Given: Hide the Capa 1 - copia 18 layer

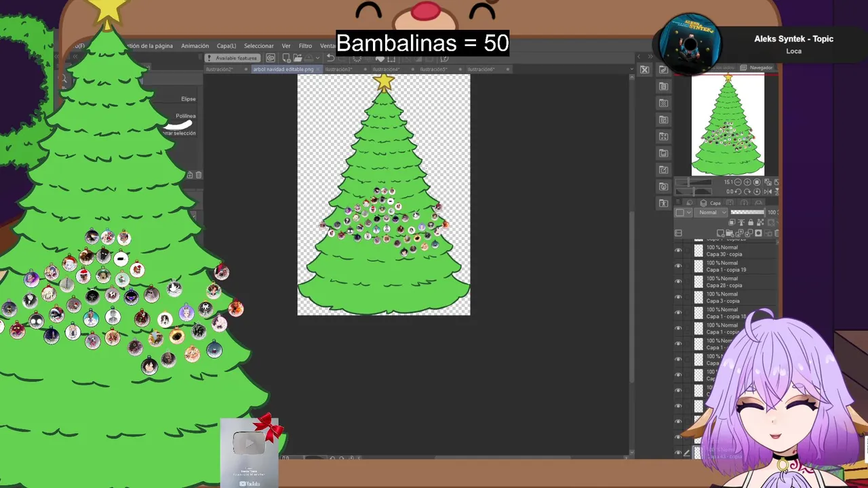Looking at the screenshot, I should tap(678, 313).
